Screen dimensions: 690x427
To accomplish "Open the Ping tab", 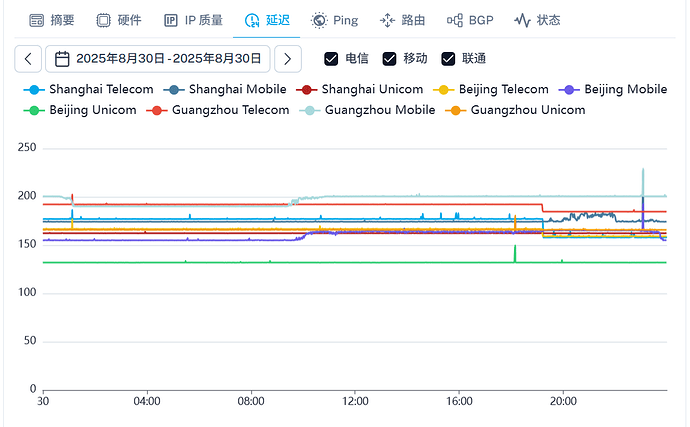I will point(334,20).
